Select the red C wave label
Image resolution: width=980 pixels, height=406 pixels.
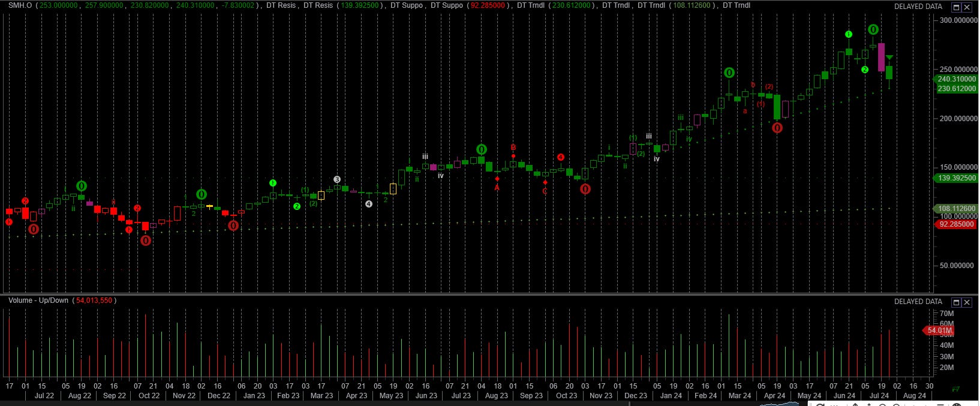click(x=545, y=191)
